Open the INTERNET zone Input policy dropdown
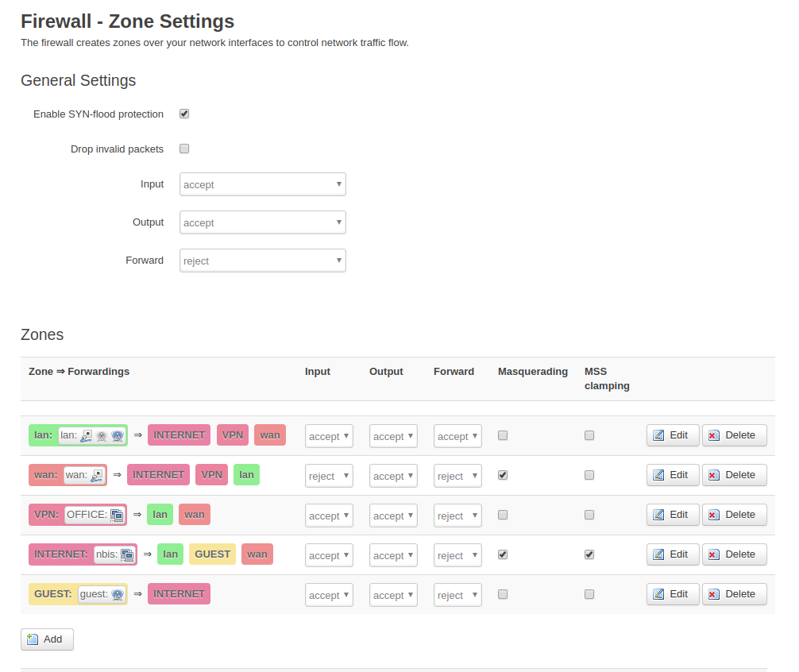 coord(329,555)
